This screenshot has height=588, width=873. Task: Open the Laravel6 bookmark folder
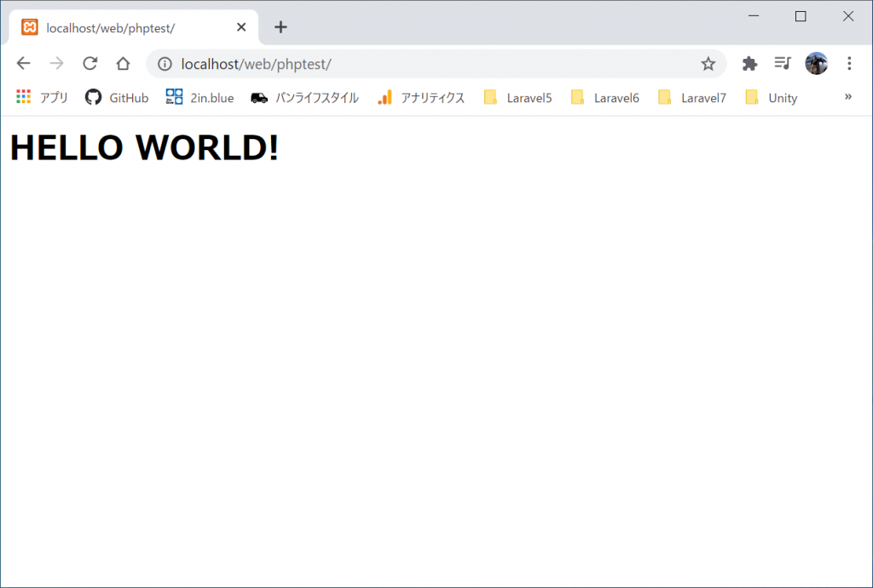(x=604, y=98)
